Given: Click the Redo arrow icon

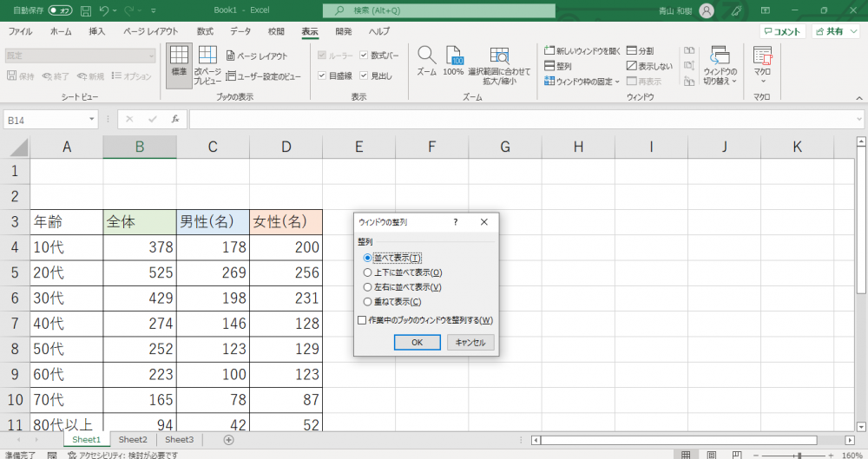Looking at the screenshot, I should coord(130,10).
